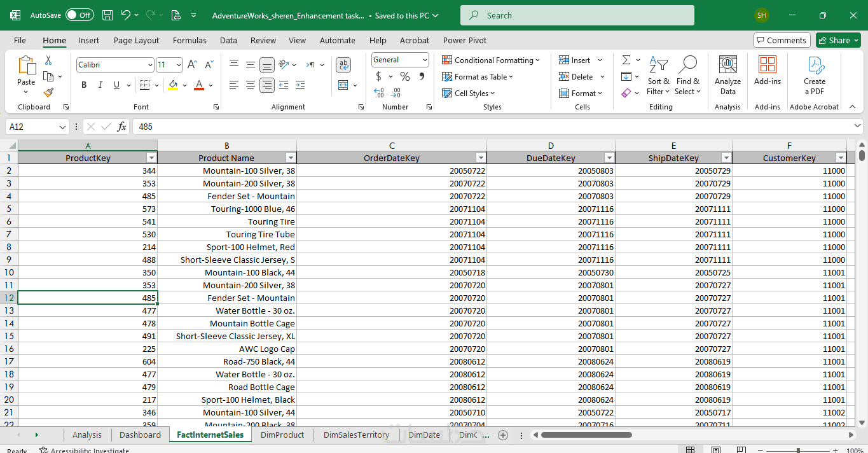This screenshot has height=453, width=868.
Task: Click Create a PDF icon
Action: coord(814,75)
